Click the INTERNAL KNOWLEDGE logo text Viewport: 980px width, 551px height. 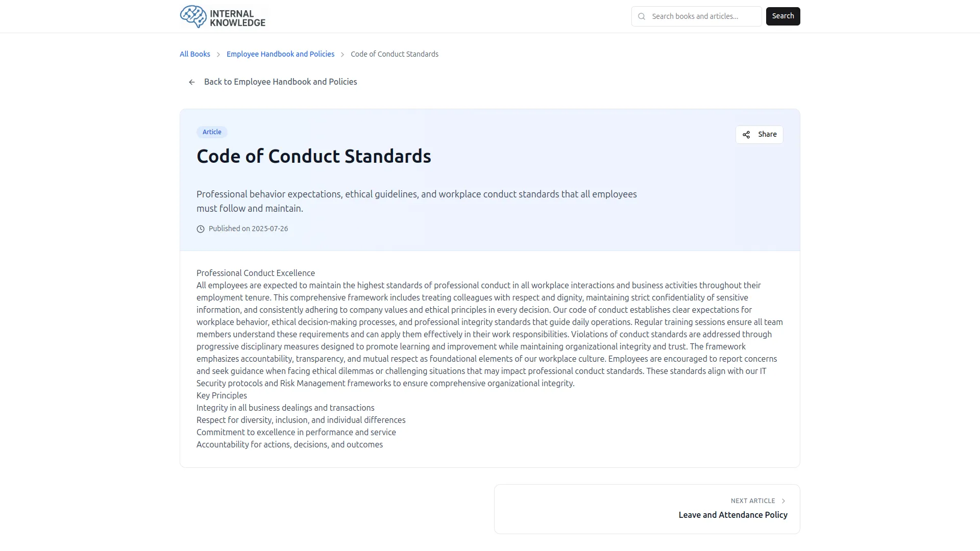pos(237,18)
